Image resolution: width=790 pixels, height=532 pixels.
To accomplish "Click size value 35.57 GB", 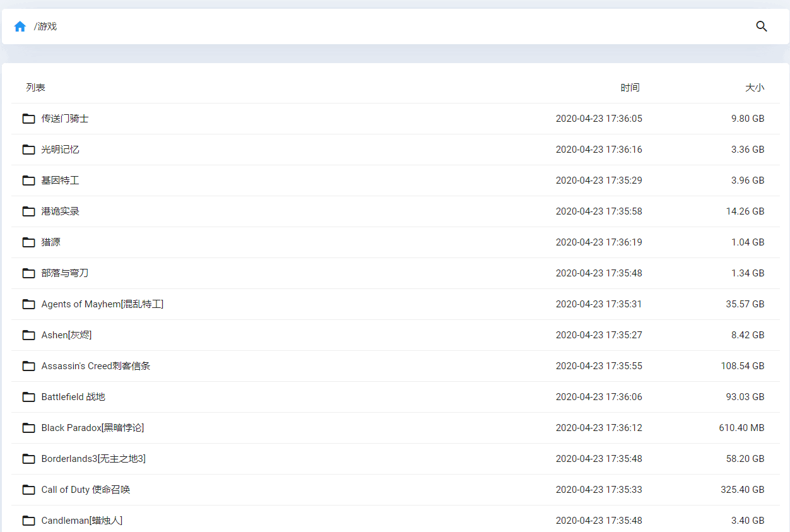I will click(x=745, y=304).
